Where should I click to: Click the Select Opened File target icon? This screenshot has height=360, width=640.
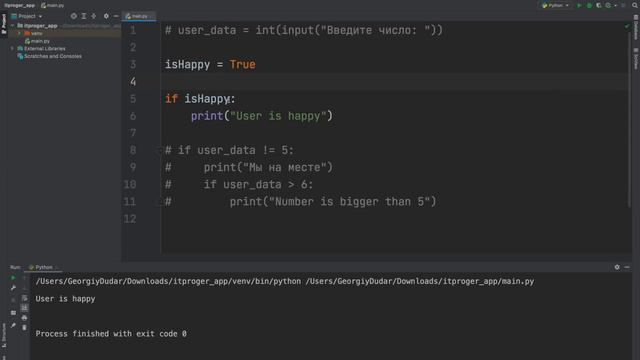pos(73,16)
